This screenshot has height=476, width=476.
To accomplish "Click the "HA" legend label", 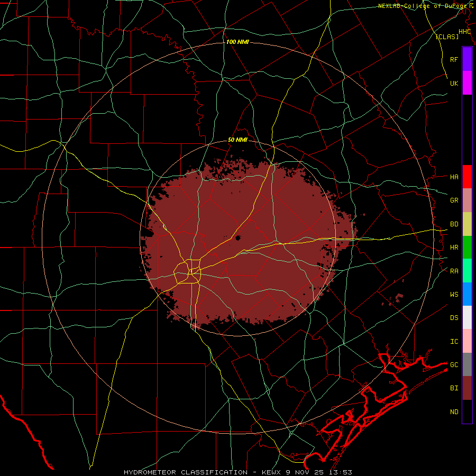I will click(454, 177).
